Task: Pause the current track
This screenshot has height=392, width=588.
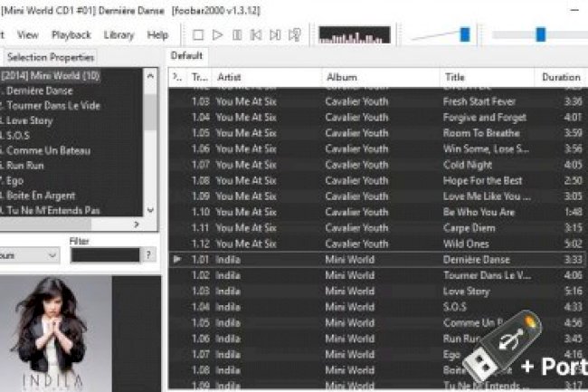Action: pyautogui.click(x=237, y=34)
